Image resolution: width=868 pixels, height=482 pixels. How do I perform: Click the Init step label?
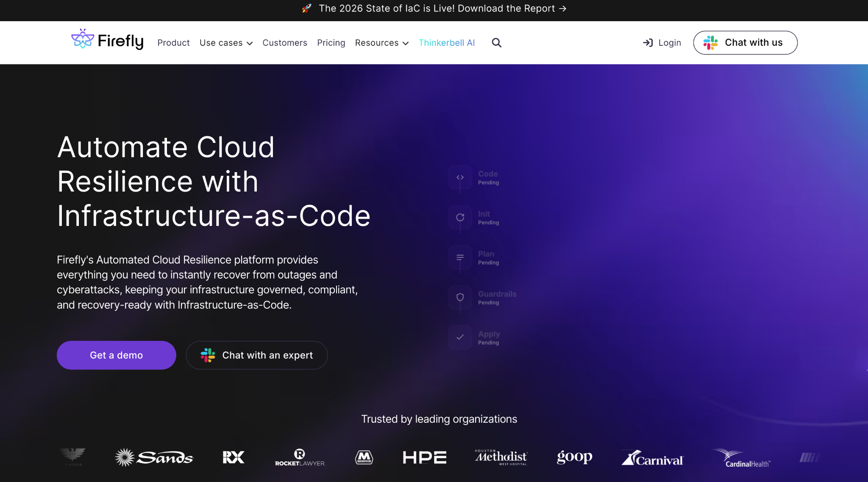pyautogui.click(x=484, y=214)
